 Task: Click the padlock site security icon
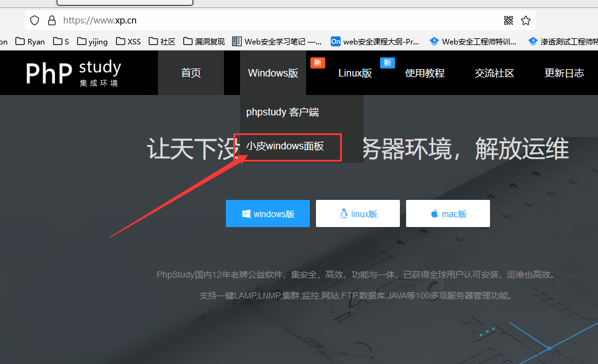pos(52,20)
